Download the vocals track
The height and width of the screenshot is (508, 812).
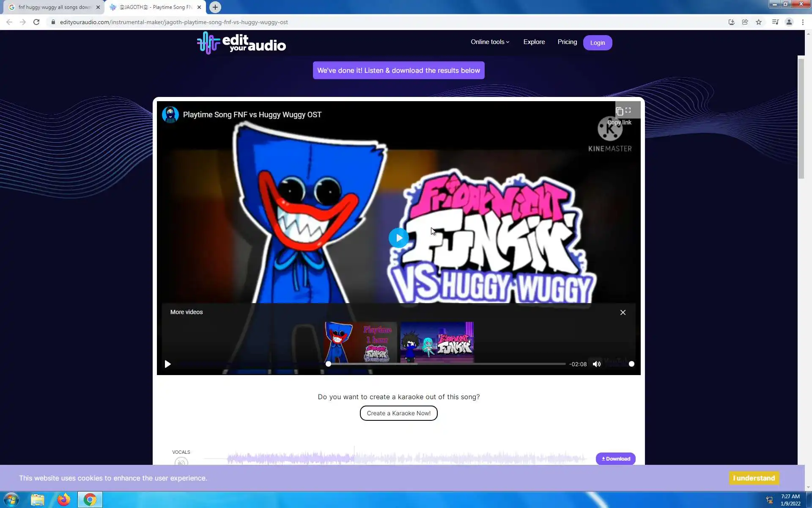(615, 458)
